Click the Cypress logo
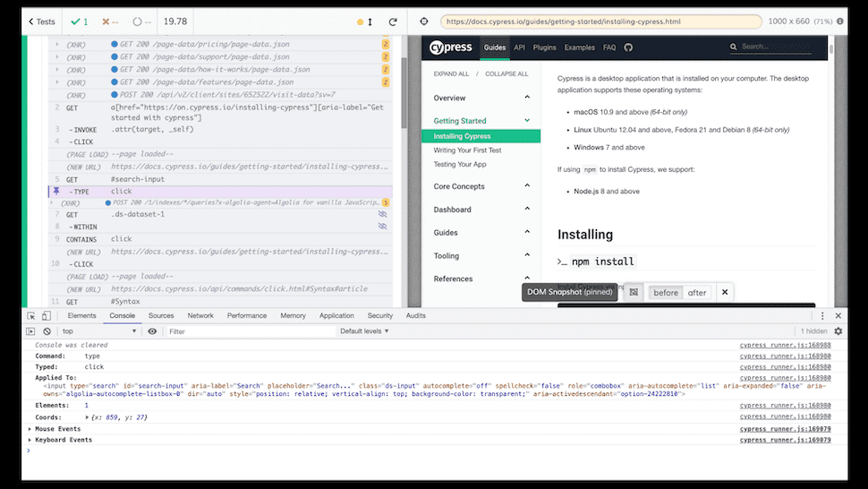The height and width of the screenshot is (489, 868). (451, 47)
